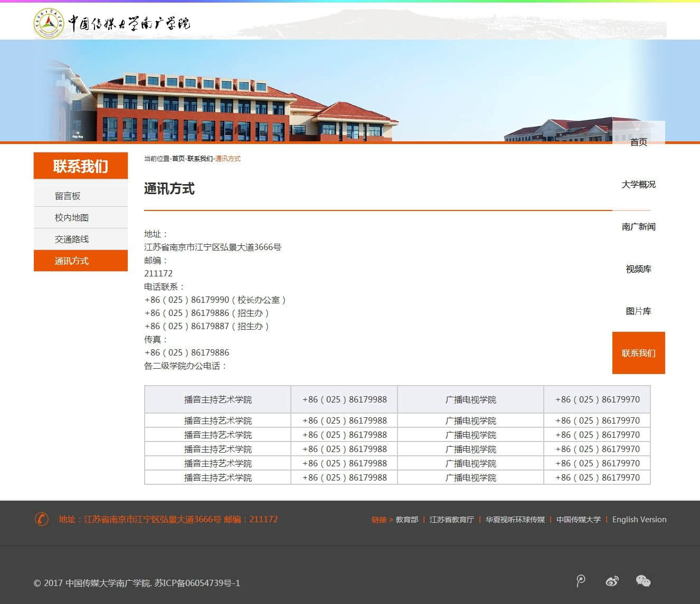Visit the 江苏省教育厅 footer link
The image size is (700, 604).
pyautogui.click(x=451, y=520)
